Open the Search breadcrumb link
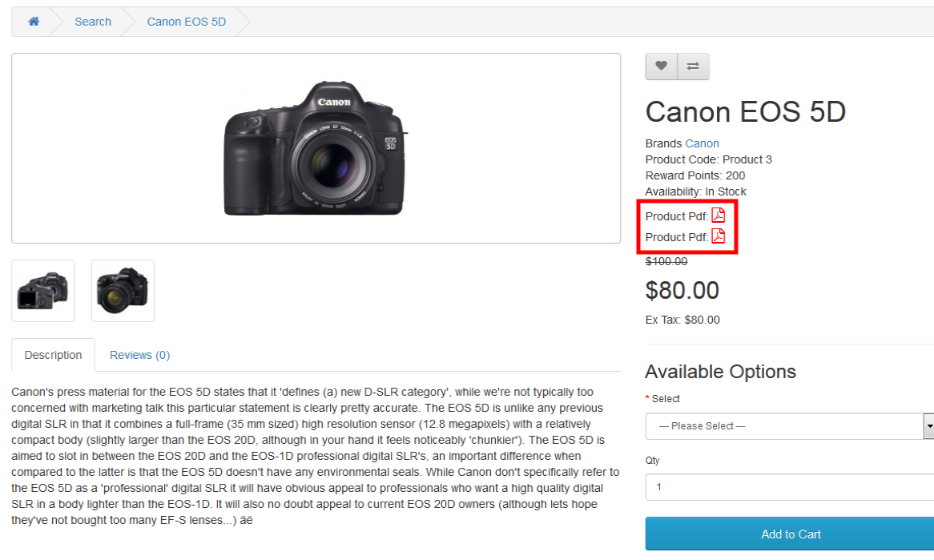This screenshot has width=934, height=560. click(93, 22)
